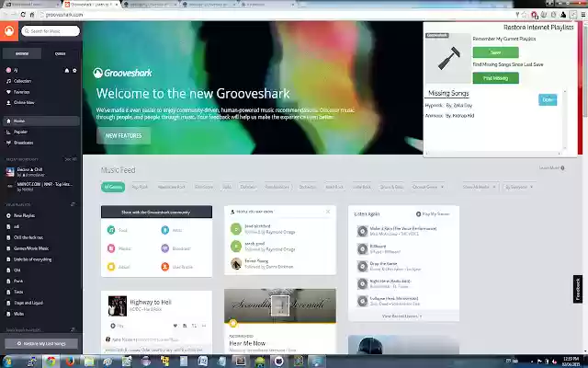Click the Grooveshark logo in the sidebar corner

coord(9,30)
